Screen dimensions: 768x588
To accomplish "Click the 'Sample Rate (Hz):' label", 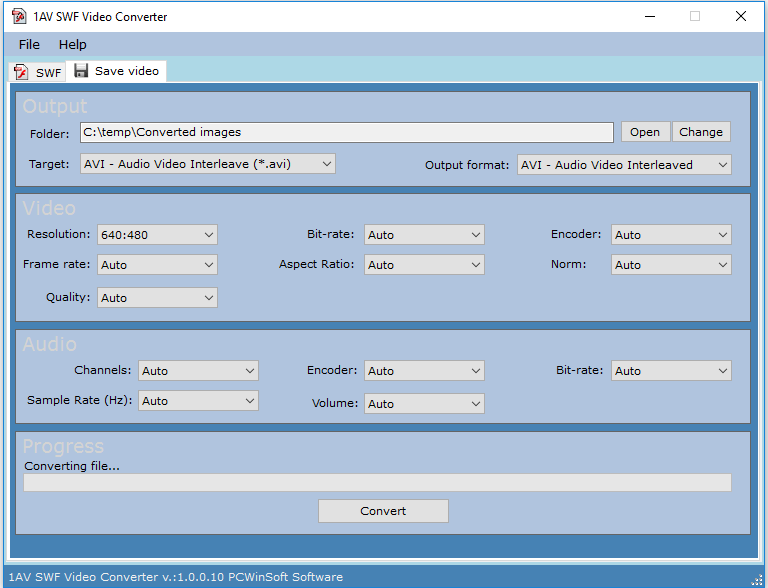I will 79,400.
